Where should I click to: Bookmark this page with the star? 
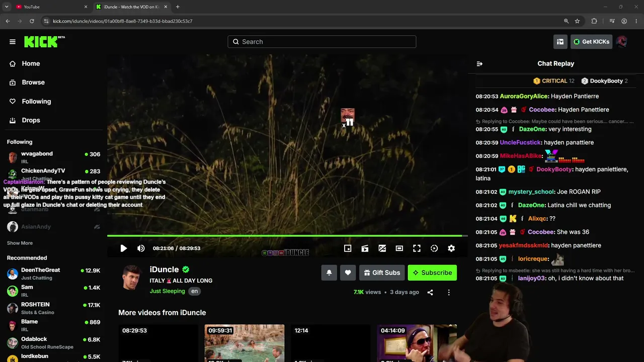pyautogui.click(x=577, y=21)
